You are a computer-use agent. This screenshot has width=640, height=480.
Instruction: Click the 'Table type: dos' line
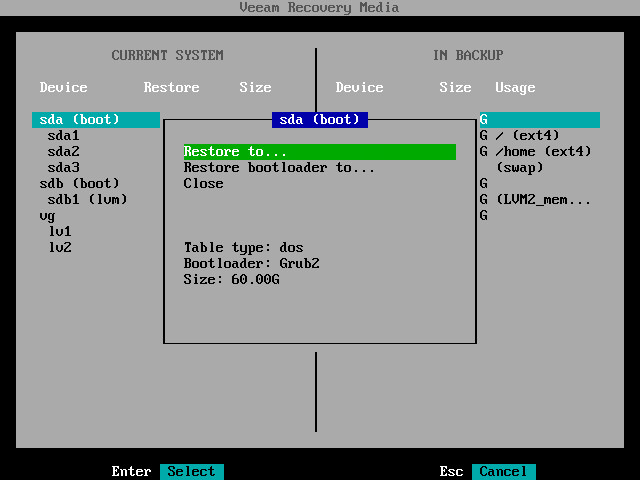coord(243,247)
